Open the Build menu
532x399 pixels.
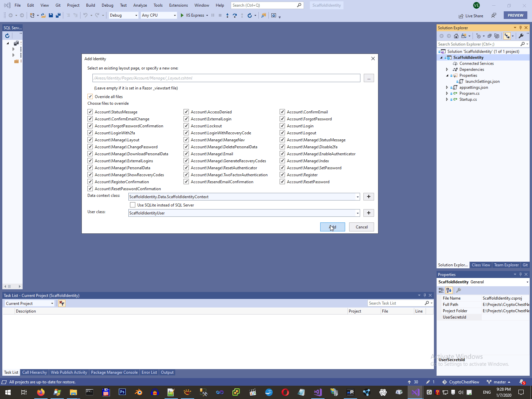(x=90, y=5)
